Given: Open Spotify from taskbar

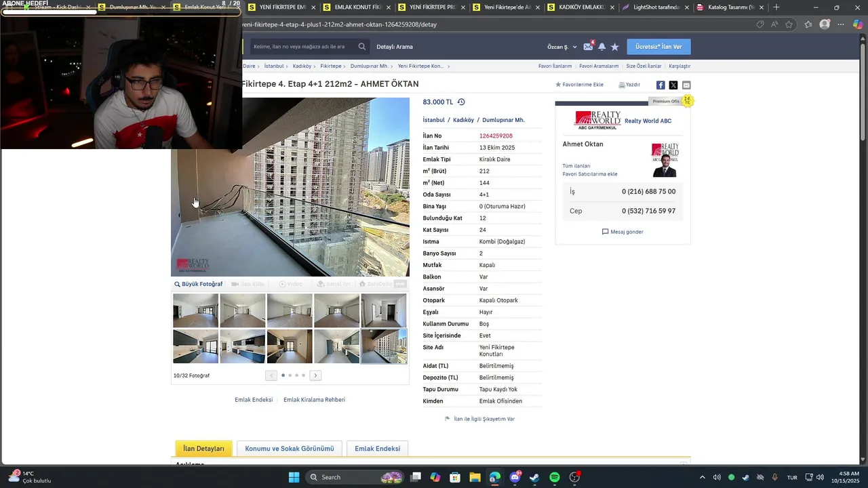Looking at the screenshot, I should point(555,477).
